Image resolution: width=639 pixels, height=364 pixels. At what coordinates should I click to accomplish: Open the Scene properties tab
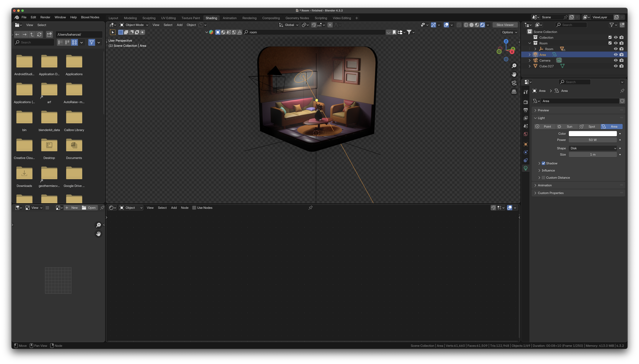[526, 126]
